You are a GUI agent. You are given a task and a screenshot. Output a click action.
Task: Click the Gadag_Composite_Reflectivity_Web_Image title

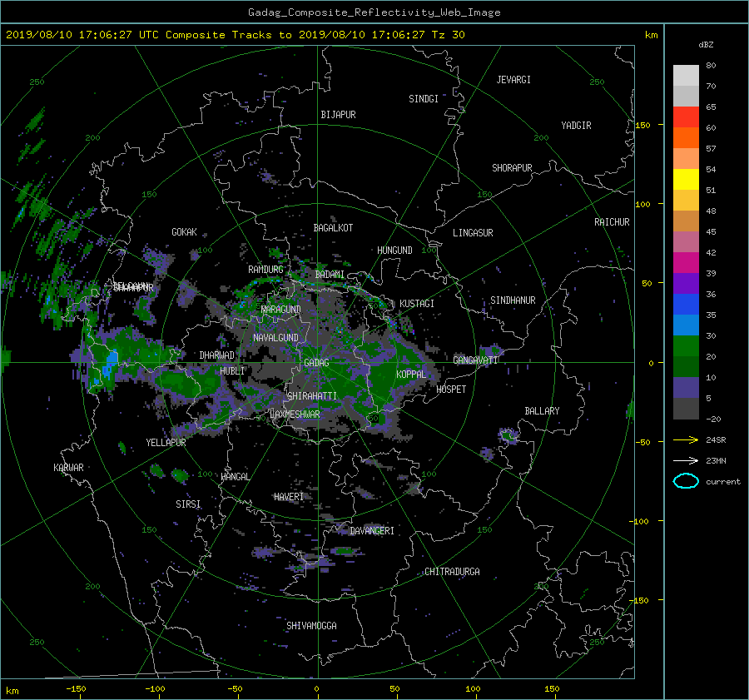tap(374, 12)
